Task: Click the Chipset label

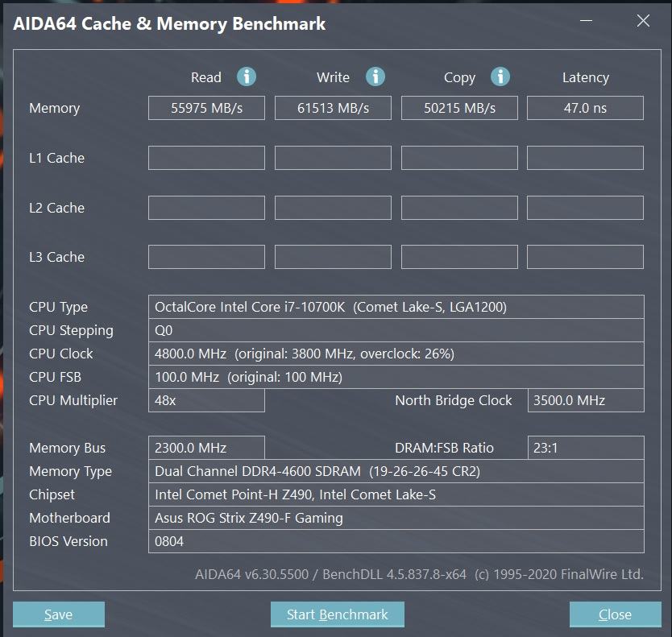Action: 52,494
